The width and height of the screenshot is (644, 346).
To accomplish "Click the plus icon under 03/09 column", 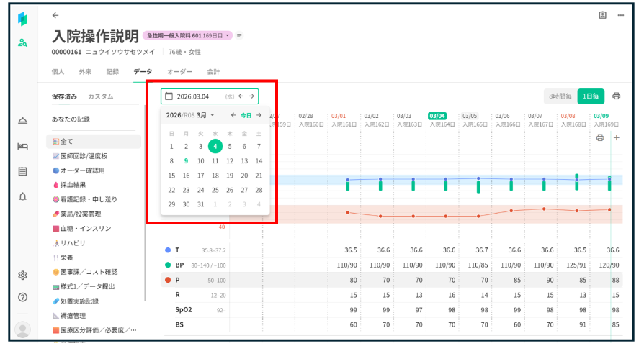I will coord(616,137).
